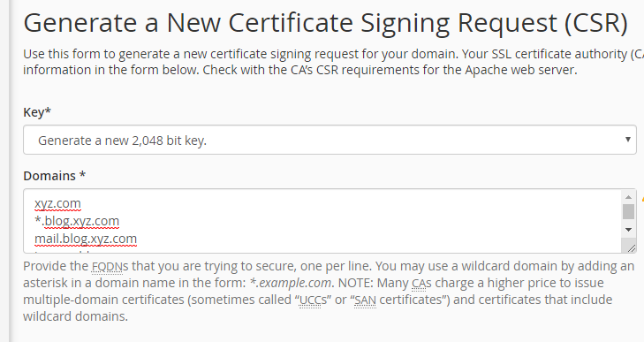Viewport: 644px width, 342px height.
Task: Click the Domains box scroll-up arrow
Action: (628, 196)
